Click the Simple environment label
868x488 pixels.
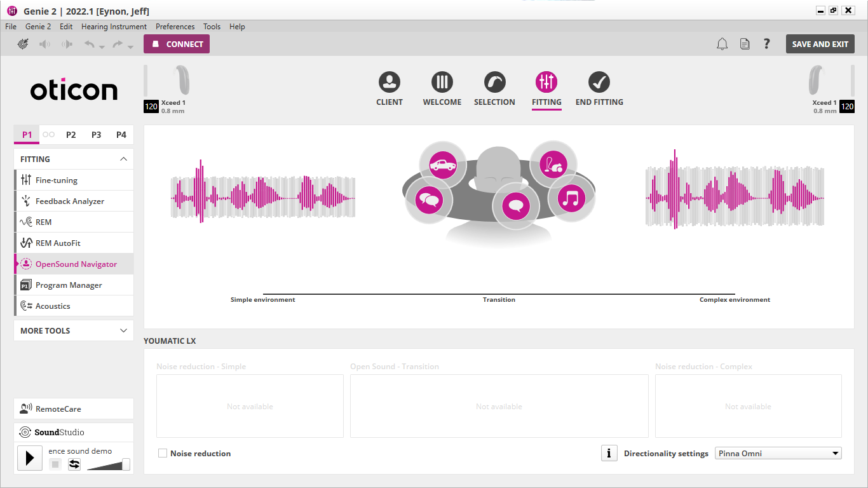pos(263,300)
